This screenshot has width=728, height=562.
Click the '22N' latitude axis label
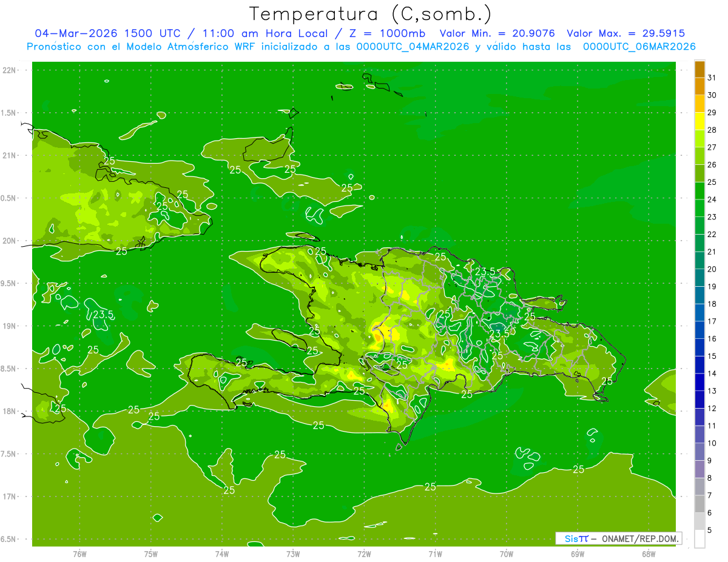coord(10,70)
